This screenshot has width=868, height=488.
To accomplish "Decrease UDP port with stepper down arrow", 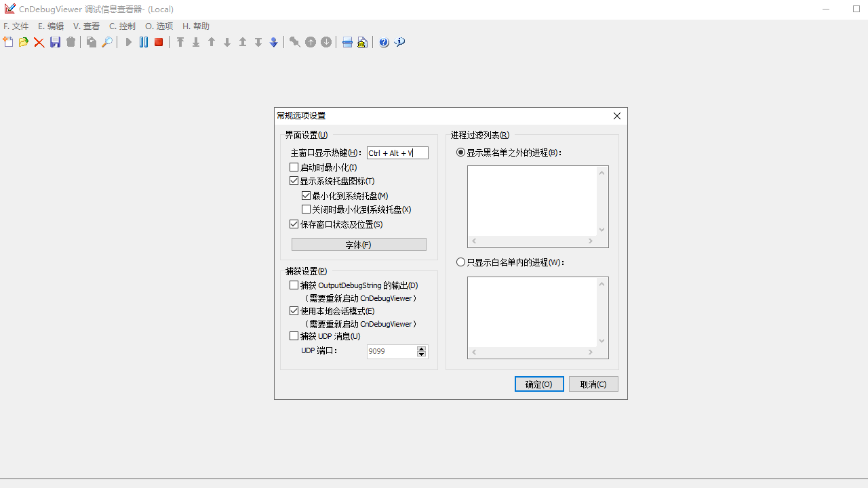I will point(422,354).
